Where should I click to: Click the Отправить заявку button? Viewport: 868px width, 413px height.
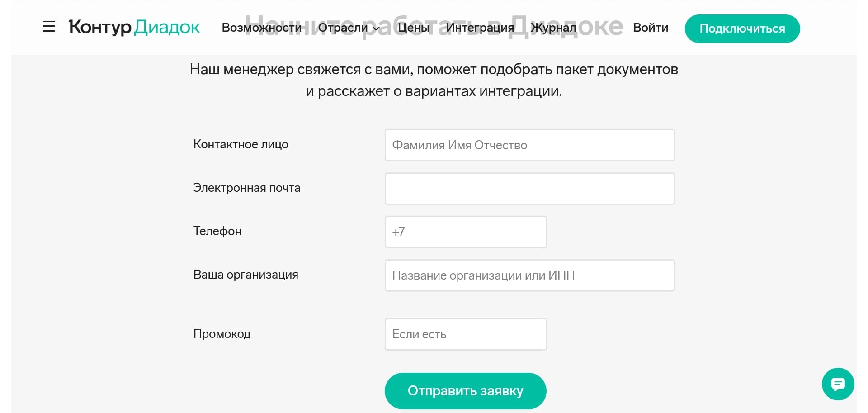[x=465, y=390]
